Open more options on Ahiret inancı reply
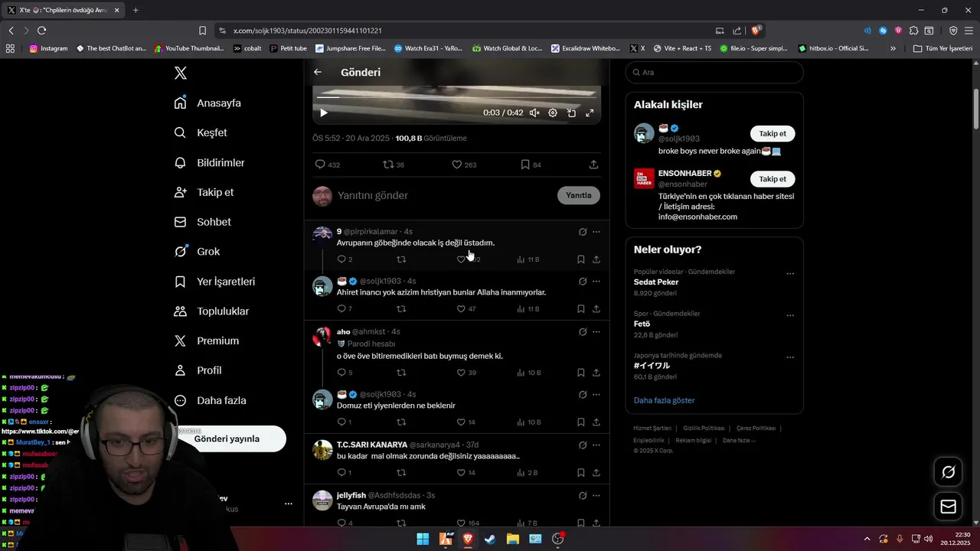The width and height of the screenshot is (980, 551). tap(596, 282)
